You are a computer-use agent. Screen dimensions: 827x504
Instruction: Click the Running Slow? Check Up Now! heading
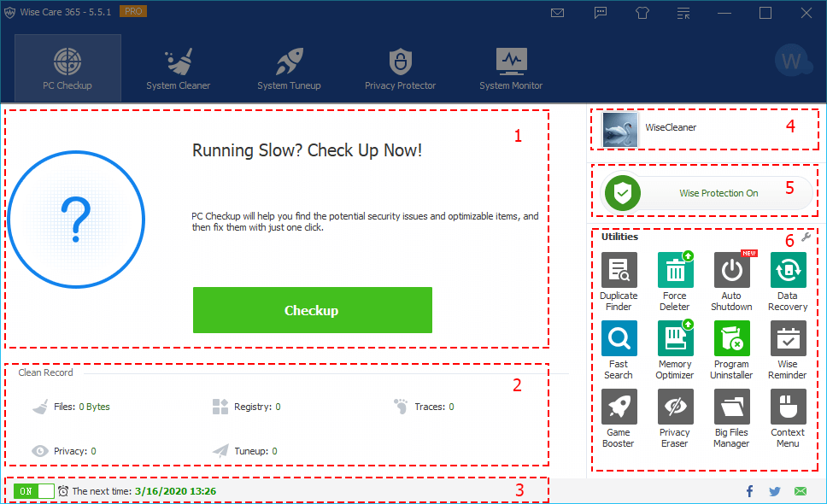coord(307,151)
